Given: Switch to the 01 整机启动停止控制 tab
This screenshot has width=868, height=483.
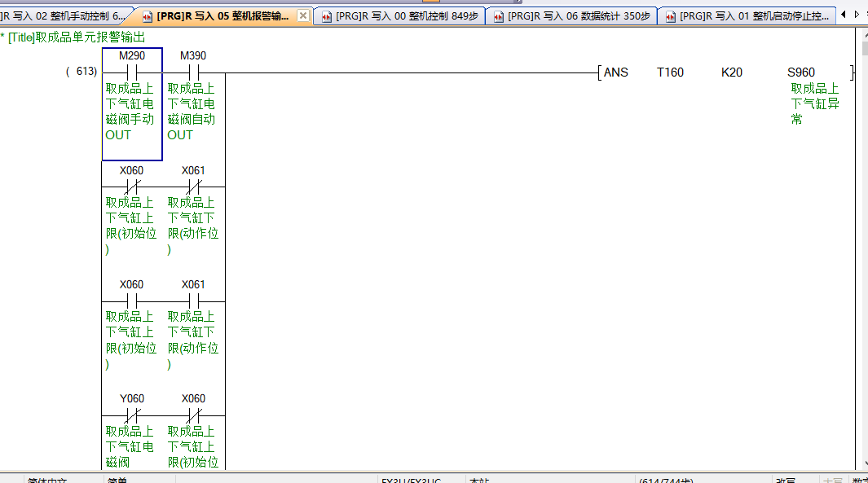Looking at the screenshot, I should (x=754, y=16).
